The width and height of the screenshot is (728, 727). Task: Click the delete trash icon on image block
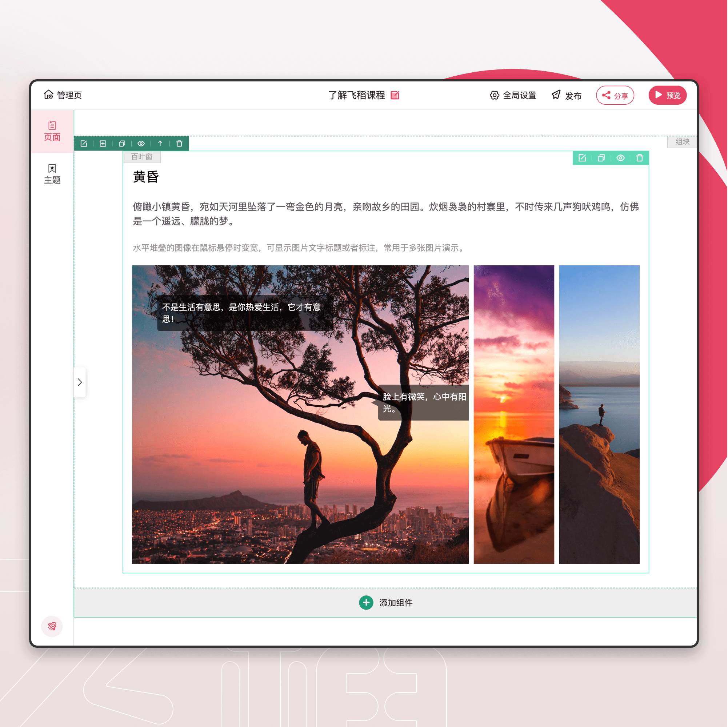click(639, 158)
